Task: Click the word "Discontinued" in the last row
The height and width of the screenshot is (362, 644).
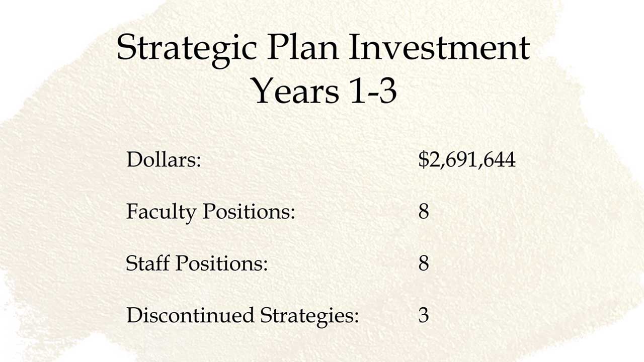Action: (190, 315)
